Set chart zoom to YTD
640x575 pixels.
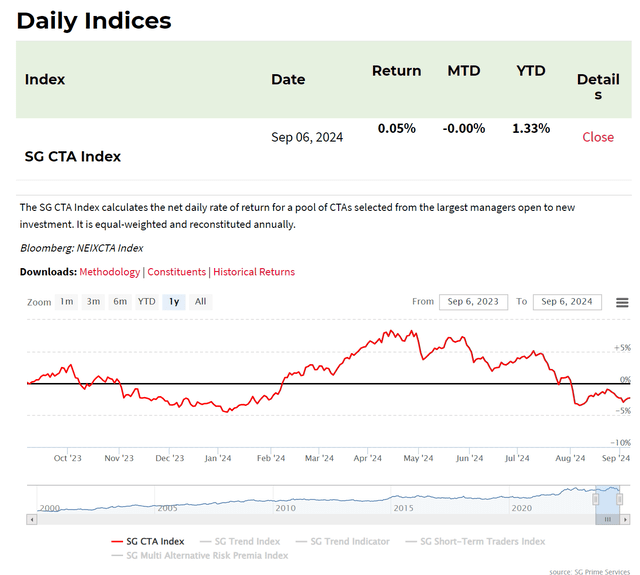(x=147, y=302)
